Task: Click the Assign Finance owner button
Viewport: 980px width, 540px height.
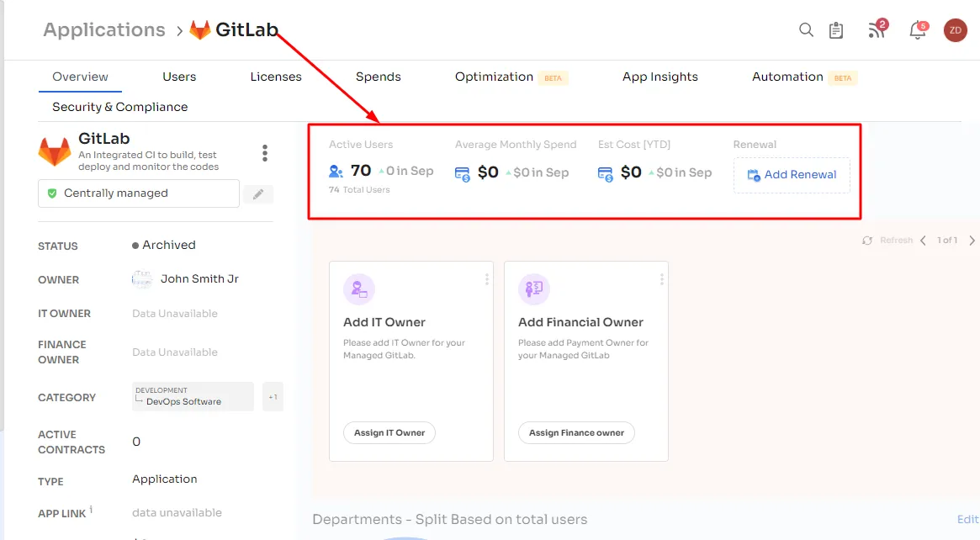Action: pyautogui.click(x=576, y=432)
